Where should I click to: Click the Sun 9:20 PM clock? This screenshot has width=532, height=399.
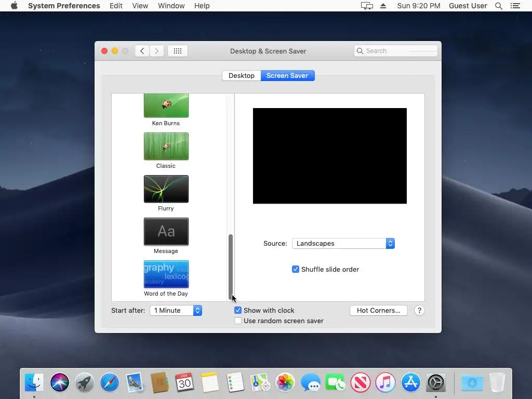coord(419,6)
